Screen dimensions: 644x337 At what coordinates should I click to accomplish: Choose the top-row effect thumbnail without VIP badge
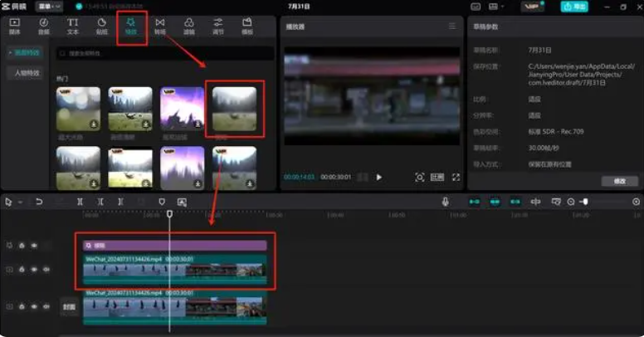pyautogui.click(x=235, y=109)
